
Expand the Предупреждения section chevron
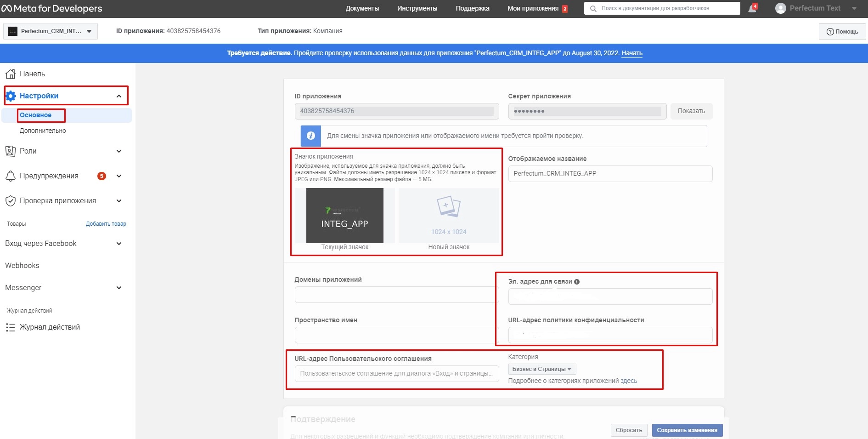coord(119,176)
